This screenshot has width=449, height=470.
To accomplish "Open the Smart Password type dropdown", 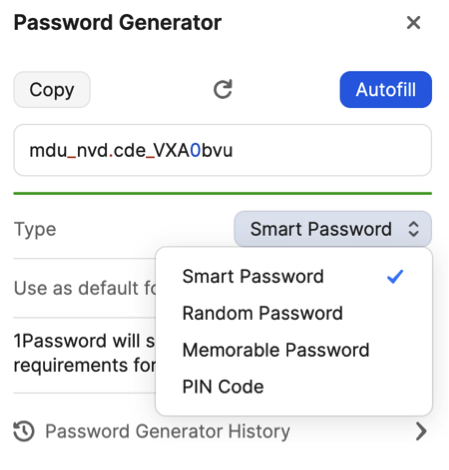I will point(333,229).
